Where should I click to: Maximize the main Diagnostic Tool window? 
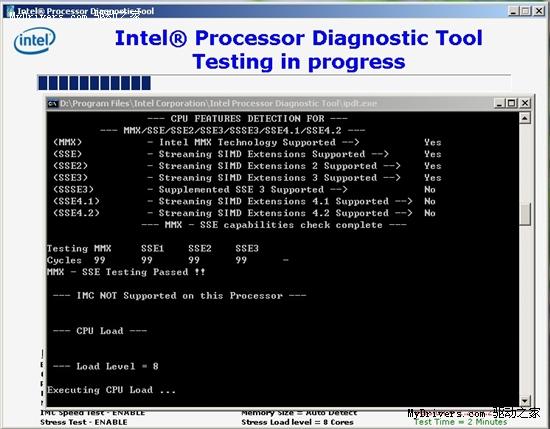pyautogui.click(x=525, y=11)
